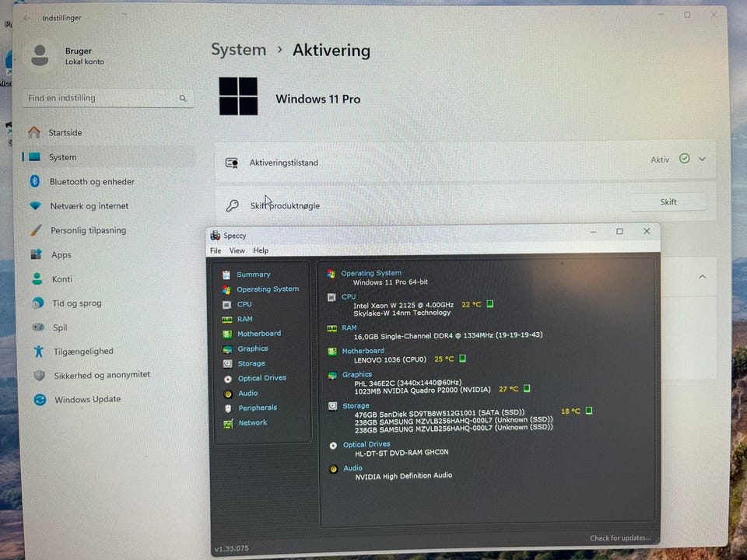This screenshot has height=560, width=747.
Task: Open the Graphics heading link in summary
Action: coord(357,375)
